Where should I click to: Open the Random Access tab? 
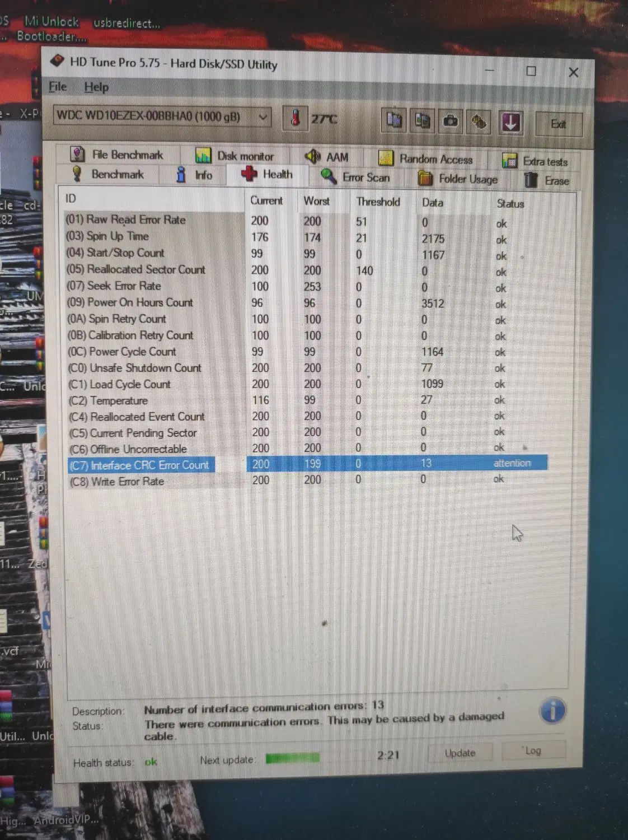tap(426, 159)
